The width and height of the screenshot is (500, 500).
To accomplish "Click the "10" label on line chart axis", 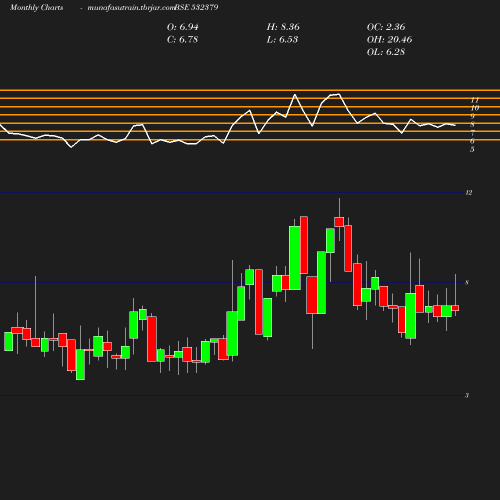I will click(x=475, y=108).
